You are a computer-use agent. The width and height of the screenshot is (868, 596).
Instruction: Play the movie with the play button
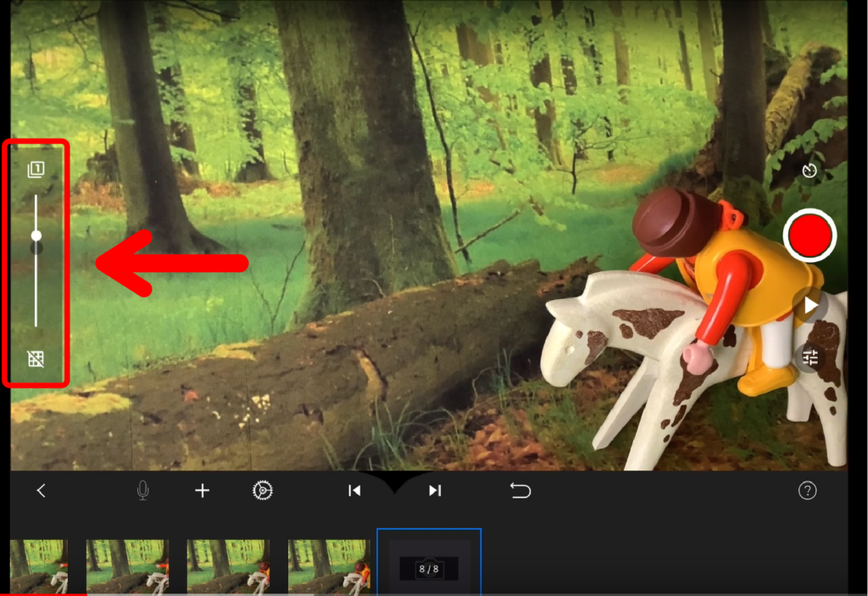point(810,304)
